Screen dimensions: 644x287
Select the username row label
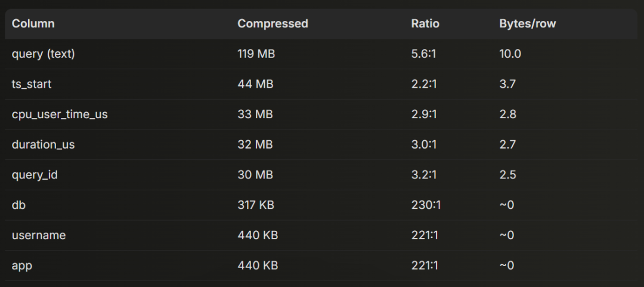39,235
